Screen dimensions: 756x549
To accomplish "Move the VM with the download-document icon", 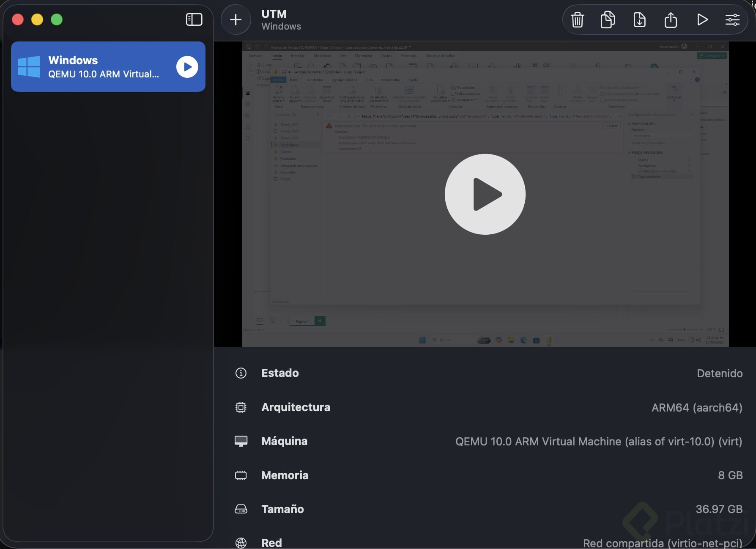I will [x=639, y=19].
